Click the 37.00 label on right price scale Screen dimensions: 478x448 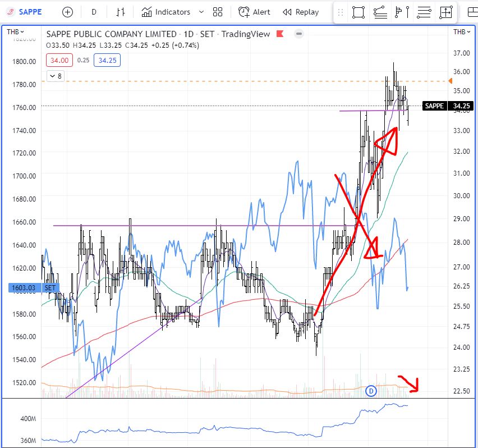[x=462, y=53]
